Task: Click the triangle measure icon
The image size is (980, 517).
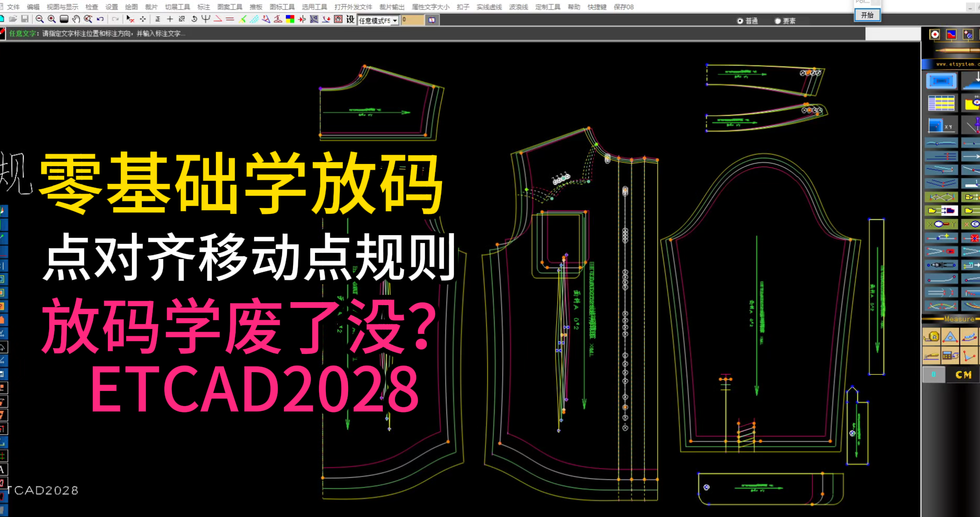Action: [950, 336]
